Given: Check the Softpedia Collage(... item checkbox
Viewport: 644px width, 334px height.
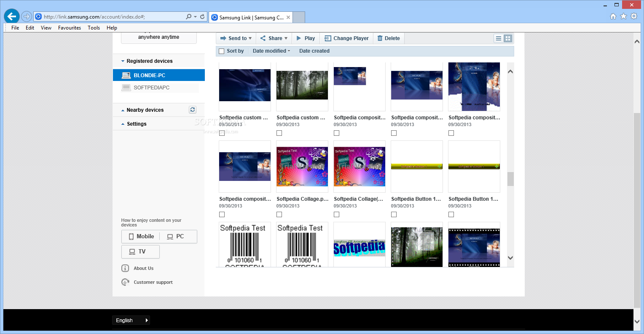Looking at the screenshot, I should point(336,215).
